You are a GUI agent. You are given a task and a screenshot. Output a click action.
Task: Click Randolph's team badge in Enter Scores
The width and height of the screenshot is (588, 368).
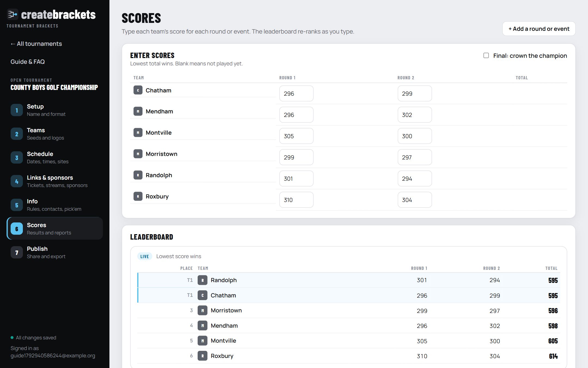pyautogui.click(x=138, y=175)
